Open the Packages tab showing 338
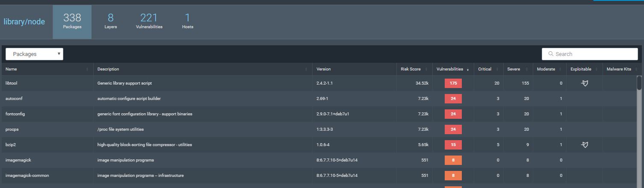 point(72,22)
